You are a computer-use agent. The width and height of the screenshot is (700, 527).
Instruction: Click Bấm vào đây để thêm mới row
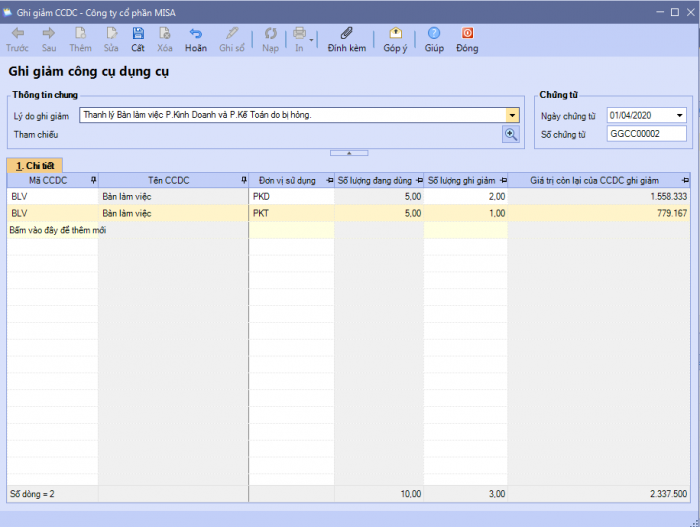point(58,230)
